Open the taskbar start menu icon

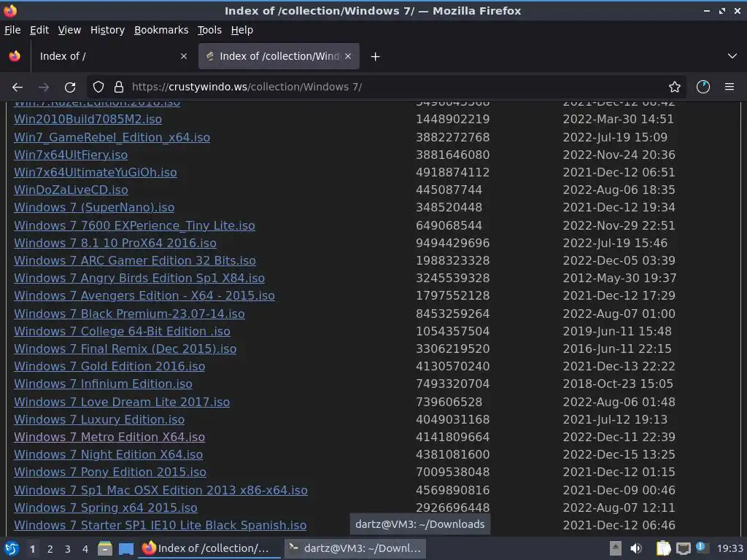pos(12,548)
